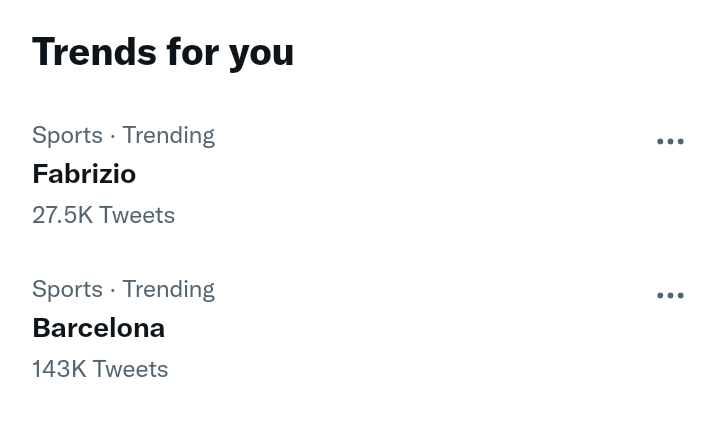Click the word "Tweets" under Fabrizio
This screenshot has height=432, width=720.
137,215
